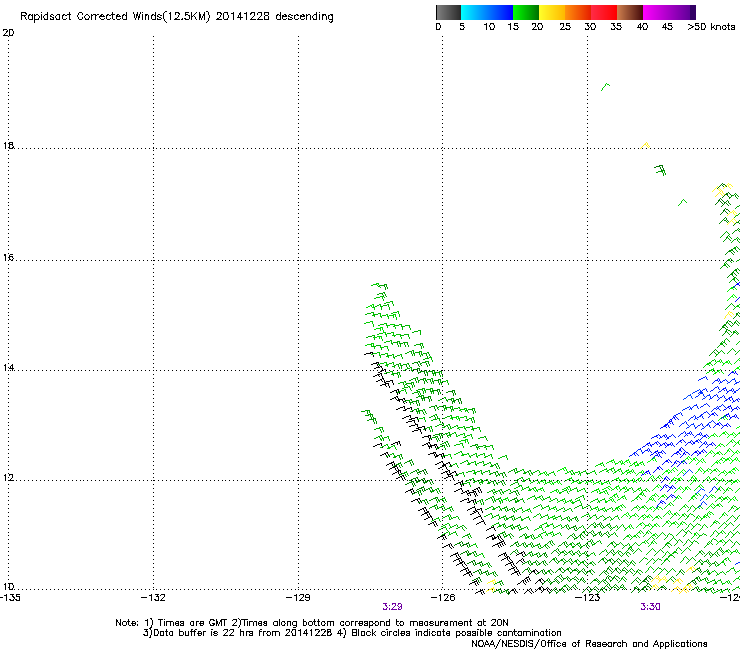The width and height of the screenshot is (740, 650).
Task: Click the latitude axis label '16'
Action: (8, 257)
